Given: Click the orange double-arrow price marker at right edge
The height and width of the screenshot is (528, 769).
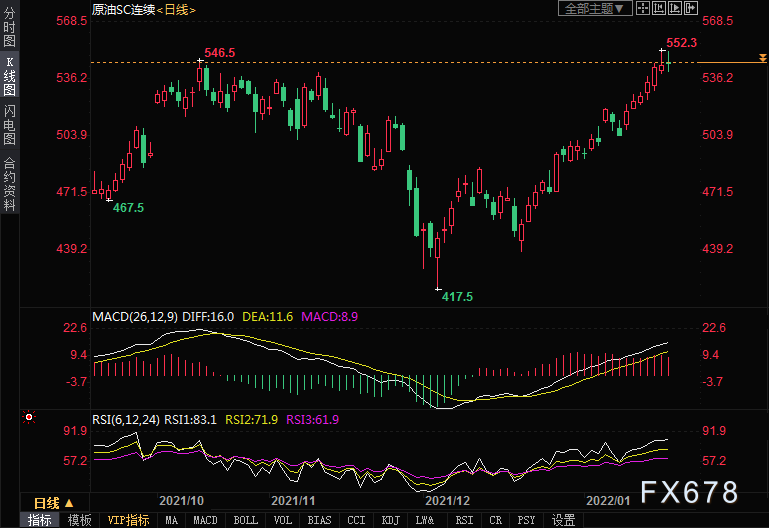Looking at the screenshot, I should click(763, 58).
